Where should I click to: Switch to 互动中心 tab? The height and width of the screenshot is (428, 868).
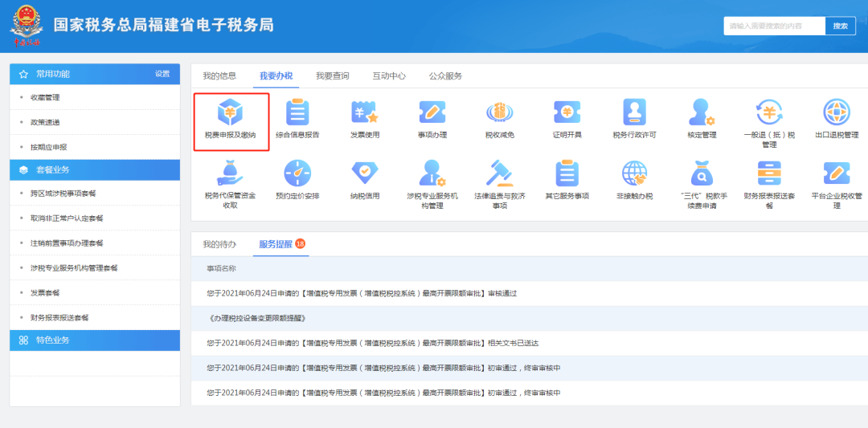click(x=389, y=75)
